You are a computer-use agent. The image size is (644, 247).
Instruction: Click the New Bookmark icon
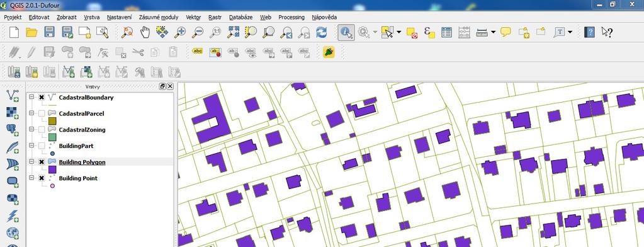click(x=523, y=32)
